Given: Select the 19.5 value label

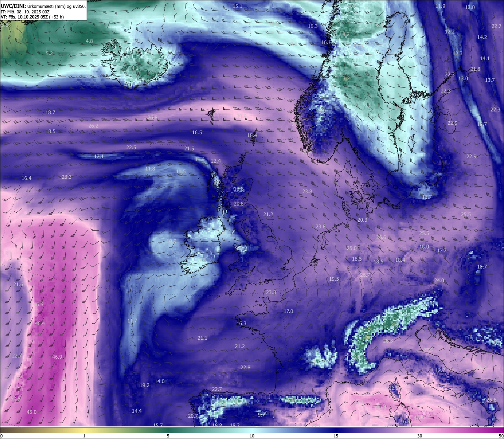Looking at the screenshot, I should coord(334,279).
